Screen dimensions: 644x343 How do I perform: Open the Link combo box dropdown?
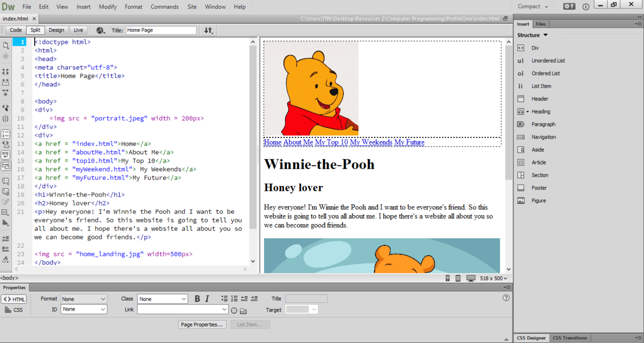[x=224, y=310]
